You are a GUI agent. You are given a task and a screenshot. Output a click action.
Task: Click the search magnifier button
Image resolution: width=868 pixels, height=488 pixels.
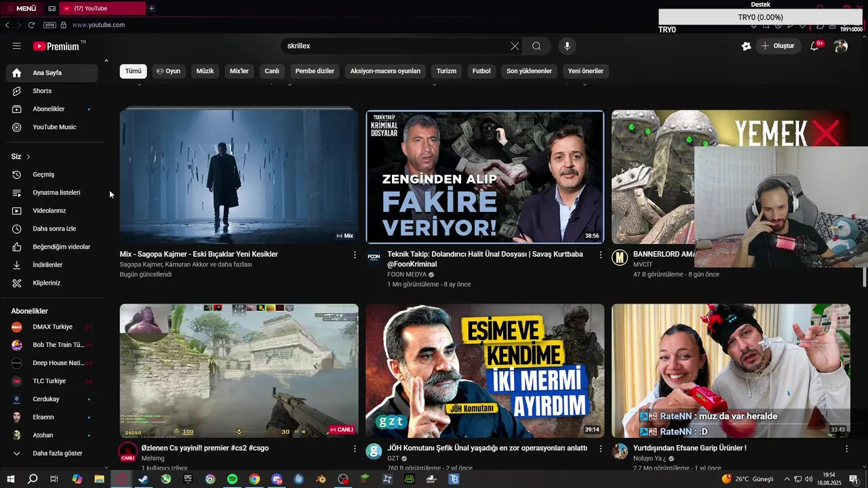point(536,46)
